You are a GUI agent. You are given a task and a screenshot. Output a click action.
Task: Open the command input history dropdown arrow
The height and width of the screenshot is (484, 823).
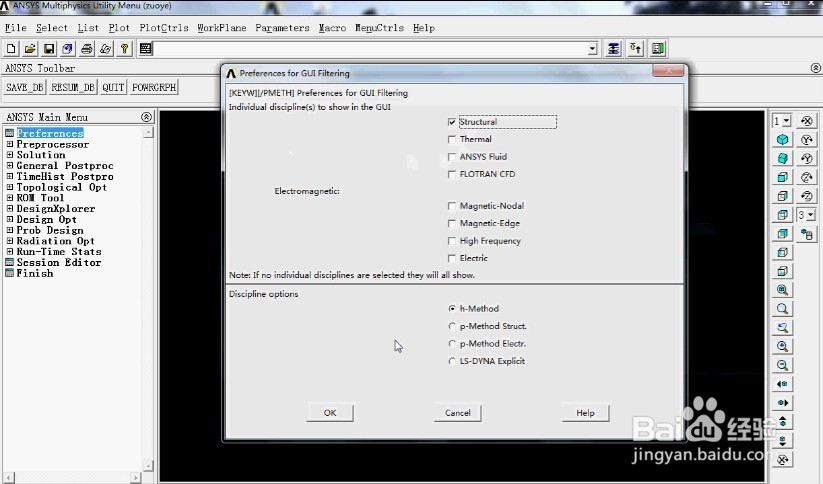coord(593,49)
